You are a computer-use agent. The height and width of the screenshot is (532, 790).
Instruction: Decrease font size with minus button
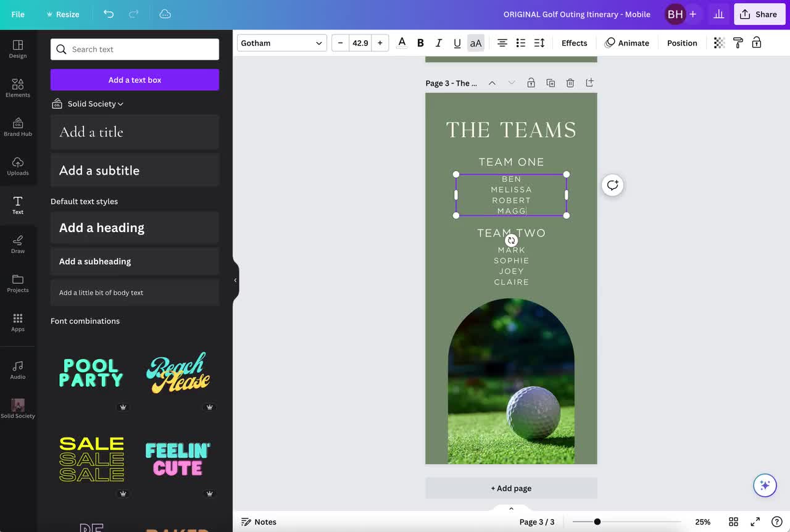click(340, 43)
